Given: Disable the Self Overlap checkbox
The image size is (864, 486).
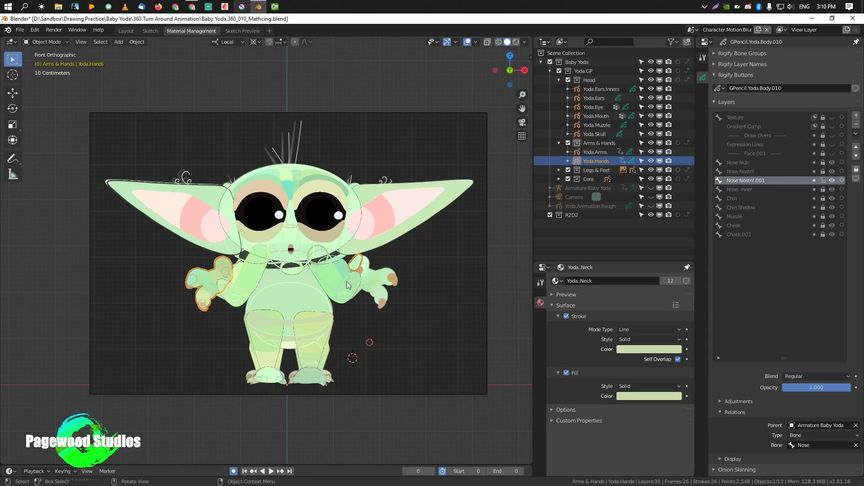Looking at the screenshot, I should 678,359.
